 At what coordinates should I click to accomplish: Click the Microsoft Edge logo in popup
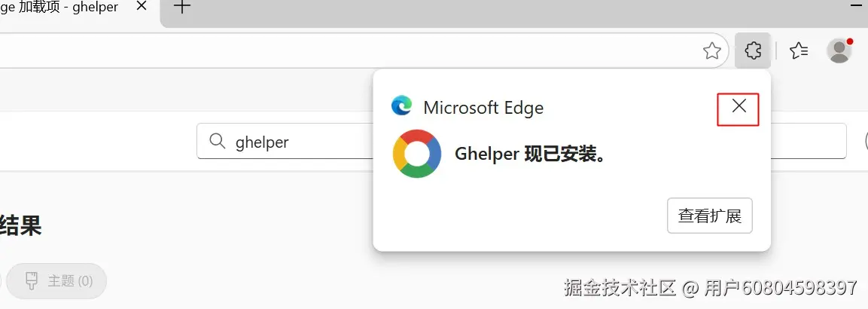click(x=402, y=106)
